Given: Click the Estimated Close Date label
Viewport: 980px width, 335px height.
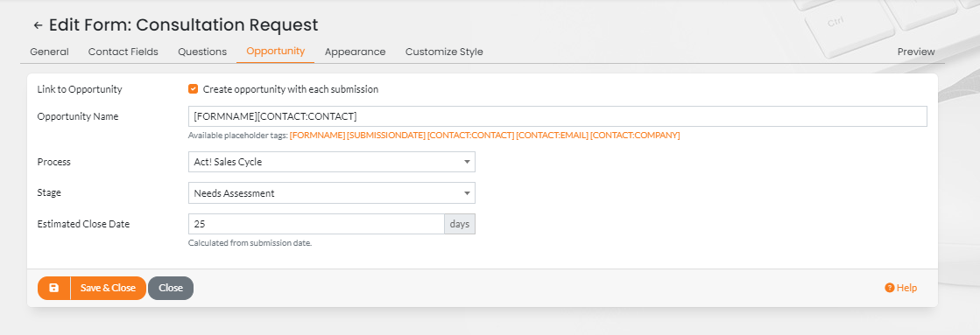Looking at the screenshot, I should [84, 224].
